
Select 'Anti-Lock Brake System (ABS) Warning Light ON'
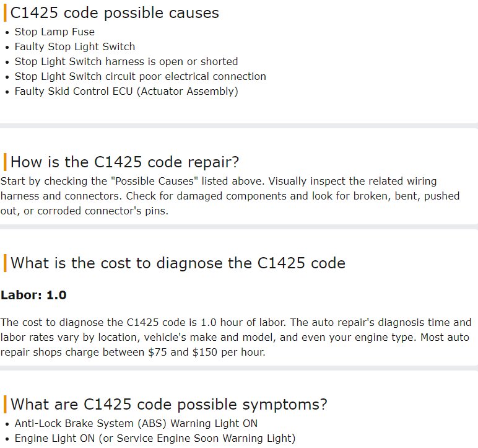click(x=136, y=424)
